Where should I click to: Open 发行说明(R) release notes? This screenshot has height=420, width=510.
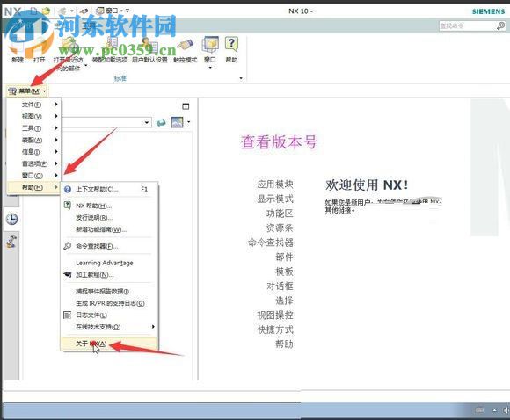pos(109,218)
